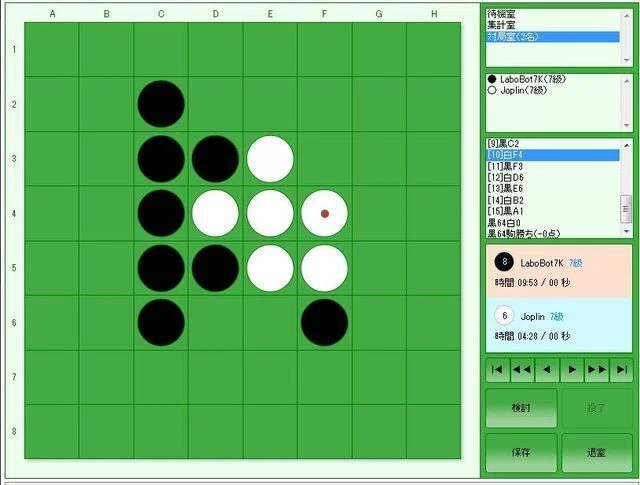Click the move list scrollbar thumb
The height and width of the screenshot is (485, 640).
(x=626, y=209)
